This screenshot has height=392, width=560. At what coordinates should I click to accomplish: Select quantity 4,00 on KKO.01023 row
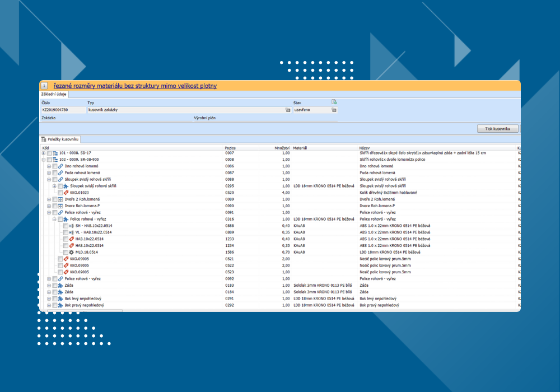tap(286, 193)
